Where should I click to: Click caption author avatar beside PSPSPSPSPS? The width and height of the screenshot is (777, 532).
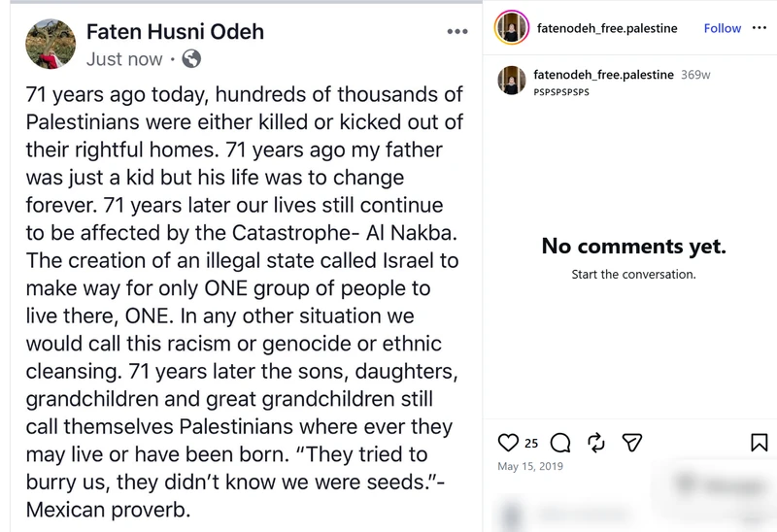pos(512,81)
